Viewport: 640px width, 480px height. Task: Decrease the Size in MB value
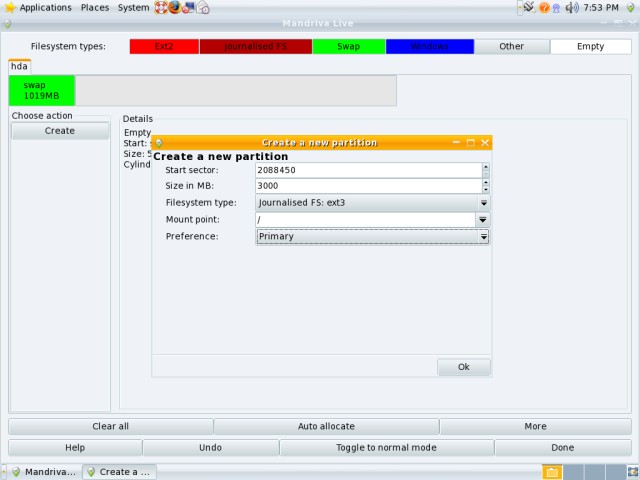486,190
